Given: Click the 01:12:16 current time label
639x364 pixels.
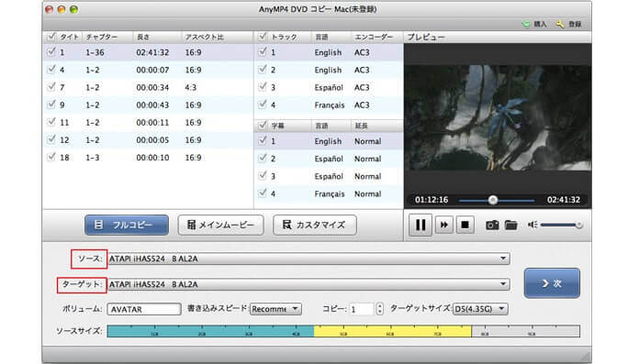Looking at the screenshot, I should coord(432,200).
